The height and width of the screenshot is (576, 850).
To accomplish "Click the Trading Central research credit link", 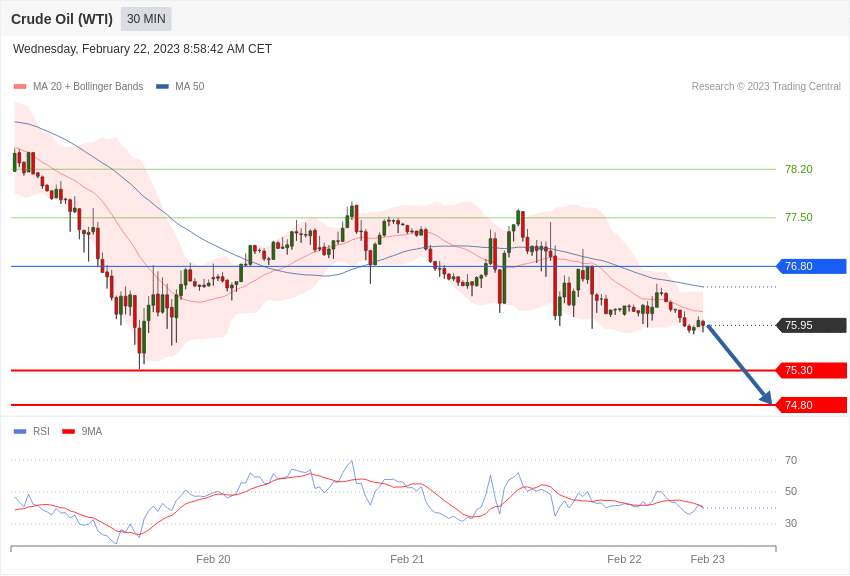I will pyautogui.click(x=766, y=86).
